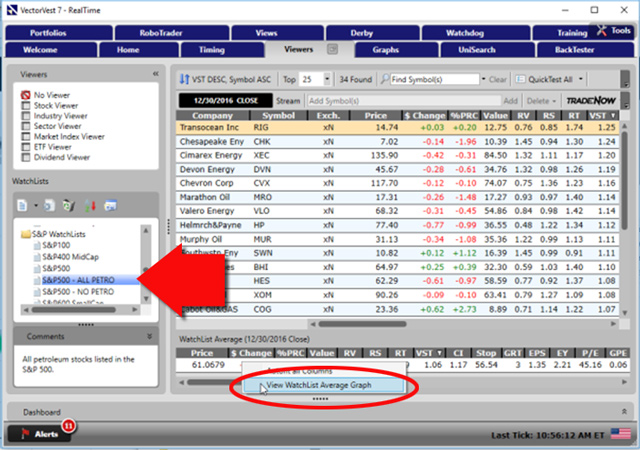The width and height of the screenshot is (640, 450).
Task: Tick the Dividend Viewer checkbox
Action: tap(27, 157)
